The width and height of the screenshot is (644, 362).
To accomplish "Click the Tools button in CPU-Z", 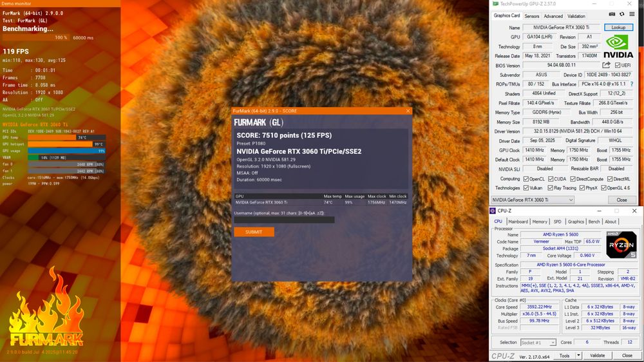I will coord(564,356).
